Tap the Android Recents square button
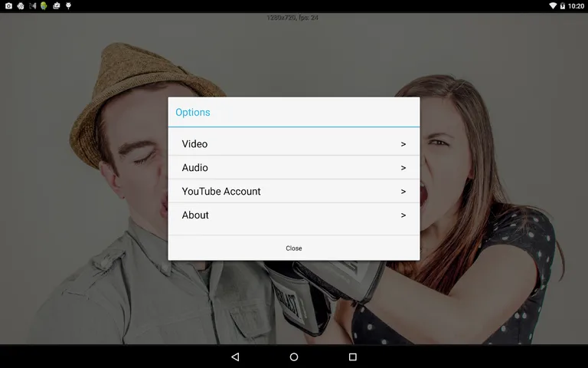Image resolution: width=588 pixels, height=368 pixels. 352,356
